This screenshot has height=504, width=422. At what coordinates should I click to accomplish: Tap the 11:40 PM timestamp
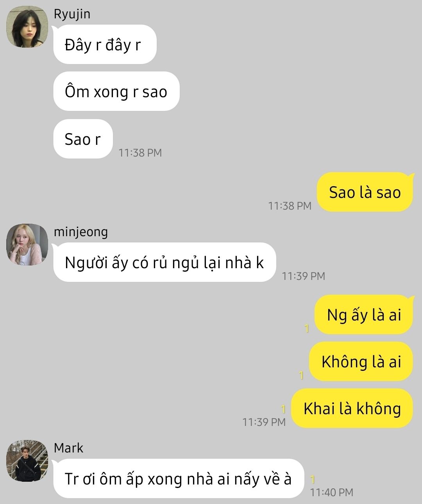point(331,492)
